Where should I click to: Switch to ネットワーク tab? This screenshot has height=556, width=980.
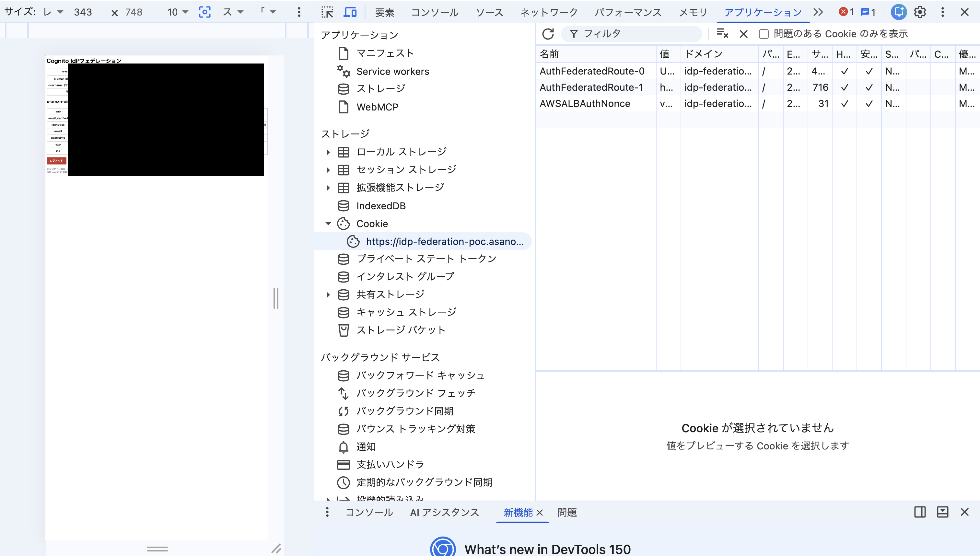point(549,12)
